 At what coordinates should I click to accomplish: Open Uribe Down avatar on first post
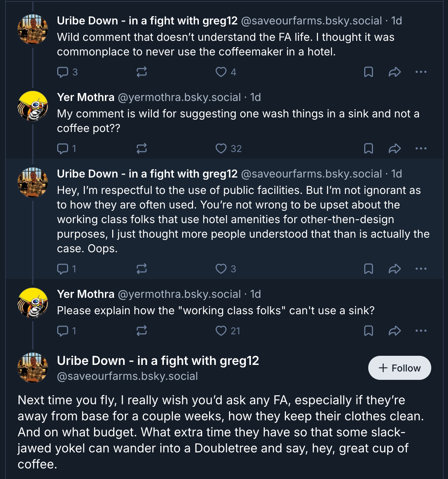coord(33,29)
